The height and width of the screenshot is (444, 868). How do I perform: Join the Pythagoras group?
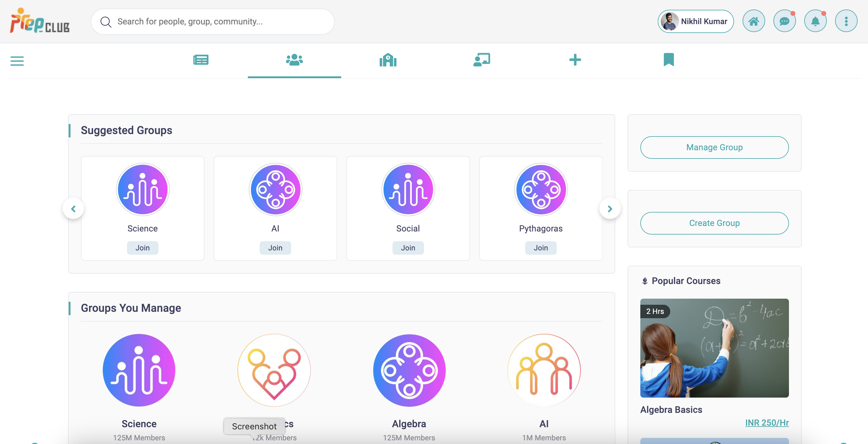coord(541,248)
